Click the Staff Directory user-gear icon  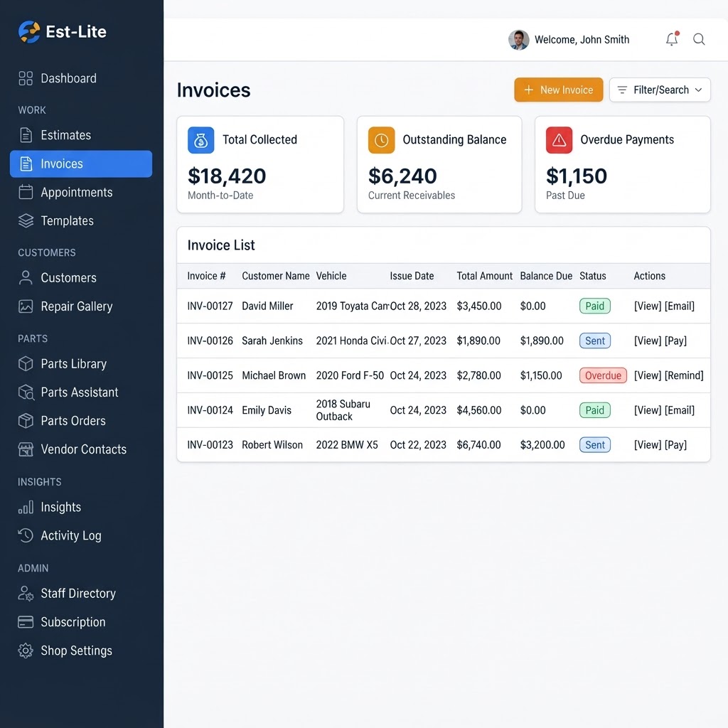[x=26, y=594]
